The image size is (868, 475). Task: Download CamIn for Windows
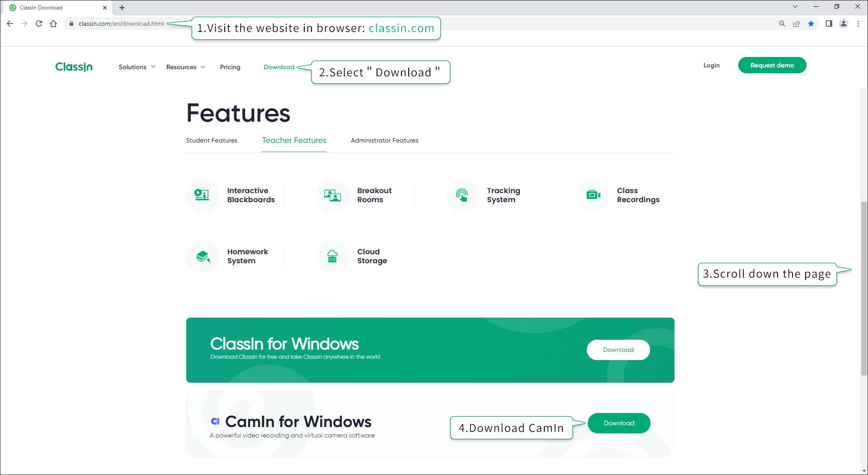pyautogui.click(x=619, y=423)
